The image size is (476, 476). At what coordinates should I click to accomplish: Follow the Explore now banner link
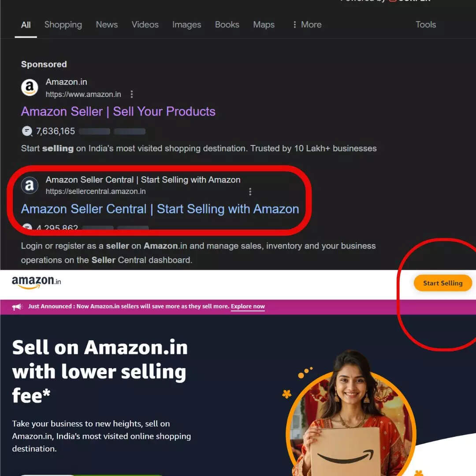[x=248, y=306]
